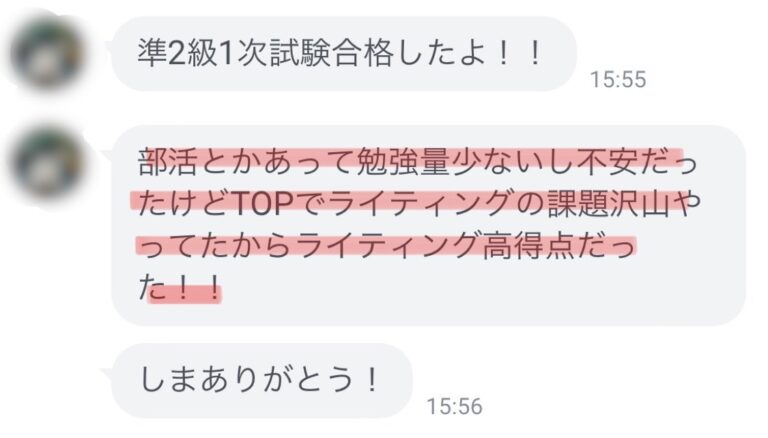Click the 15:56 timestamp

(x=455, y=406)
